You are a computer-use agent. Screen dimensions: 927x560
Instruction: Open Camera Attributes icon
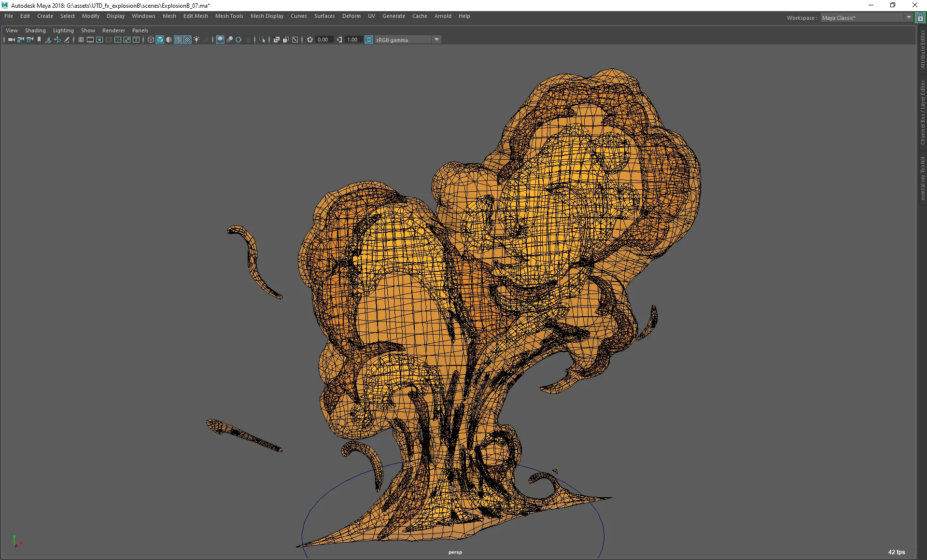click(x=29, y=40)
